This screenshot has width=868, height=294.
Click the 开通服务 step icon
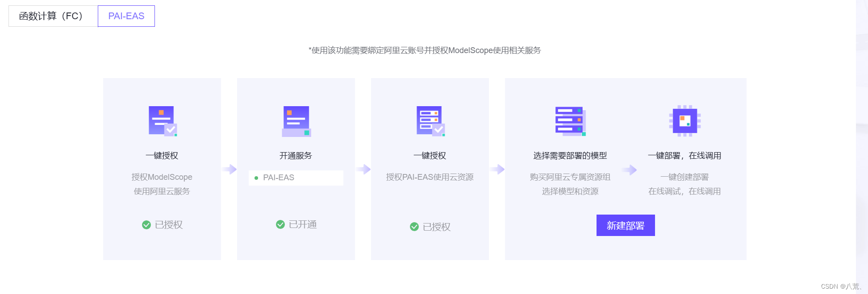click(296, 121)
